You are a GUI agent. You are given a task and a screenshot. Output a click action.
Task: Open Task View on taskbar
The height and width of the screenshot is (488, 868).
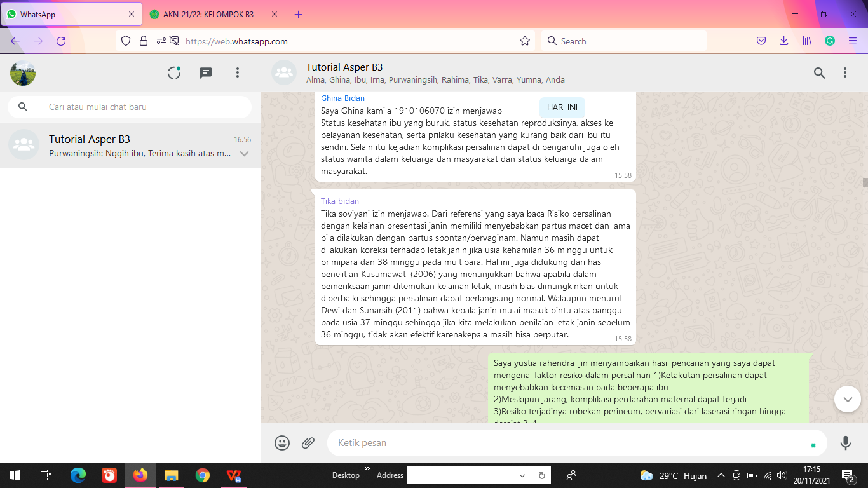click(46, 475)
